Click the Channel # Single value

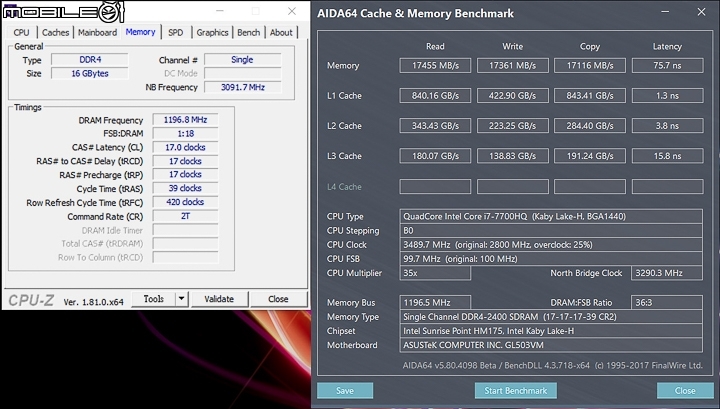[242, 60]
